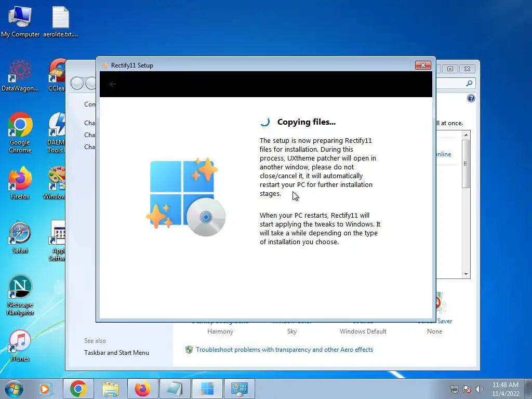Open Windows Explorer from the taskbar

111,389
